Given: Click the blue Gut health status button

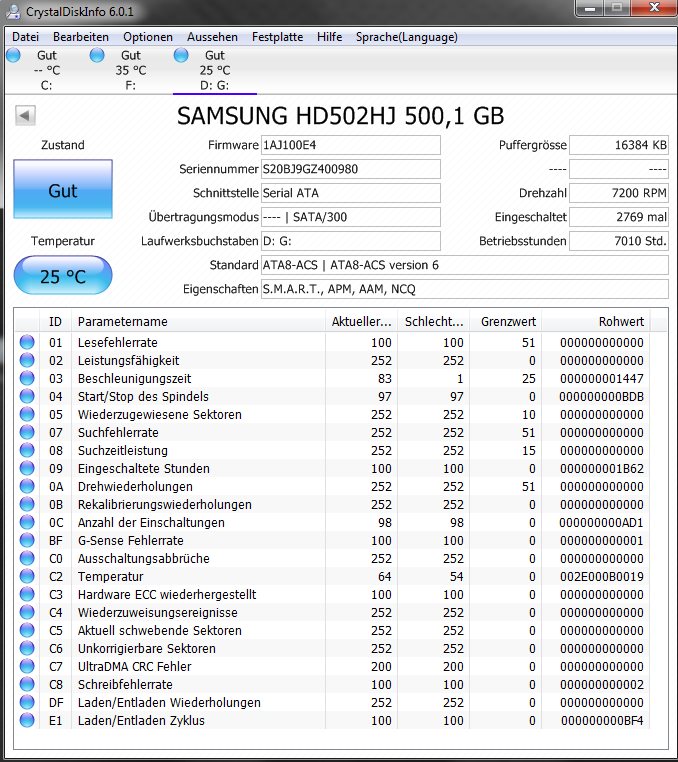Looking at the screenshot, I should 63,189.
